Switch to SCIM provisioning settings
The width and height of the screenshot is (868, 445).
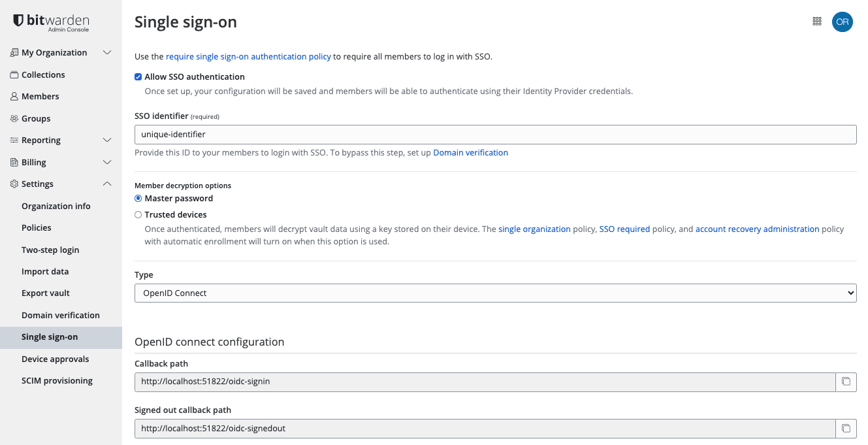(x=57, y=380)
